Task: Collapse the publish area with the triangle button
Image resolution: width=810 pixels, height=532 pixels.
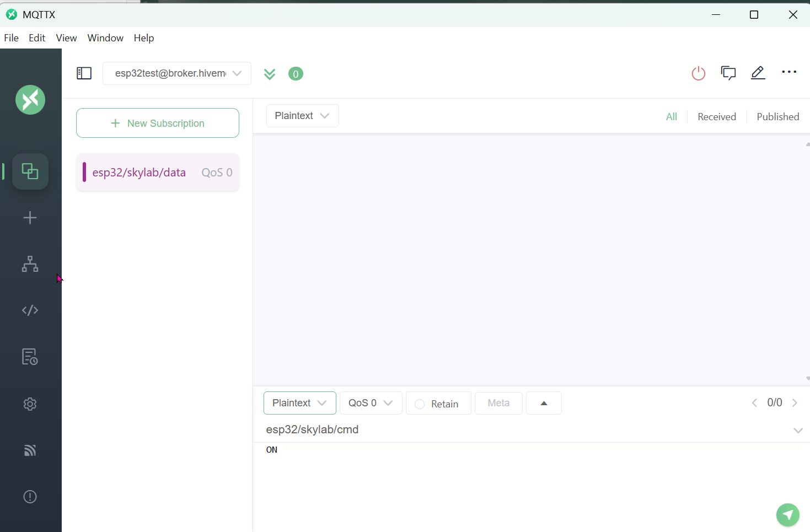Action: 544,403
